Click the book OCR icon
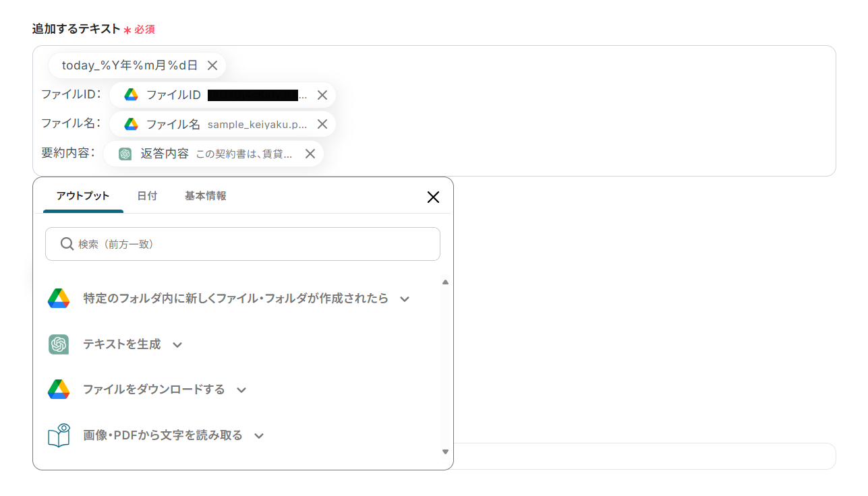This screenshot has height=496, width=868. pyautogui.click(x=59, y=435)
